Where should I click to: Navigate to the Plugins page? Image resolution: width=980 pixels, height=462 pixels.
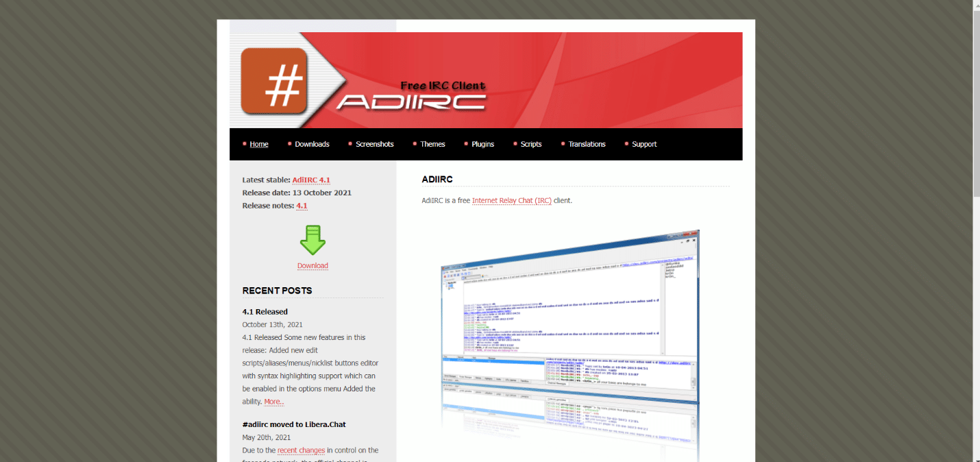[x=483, y=144]
